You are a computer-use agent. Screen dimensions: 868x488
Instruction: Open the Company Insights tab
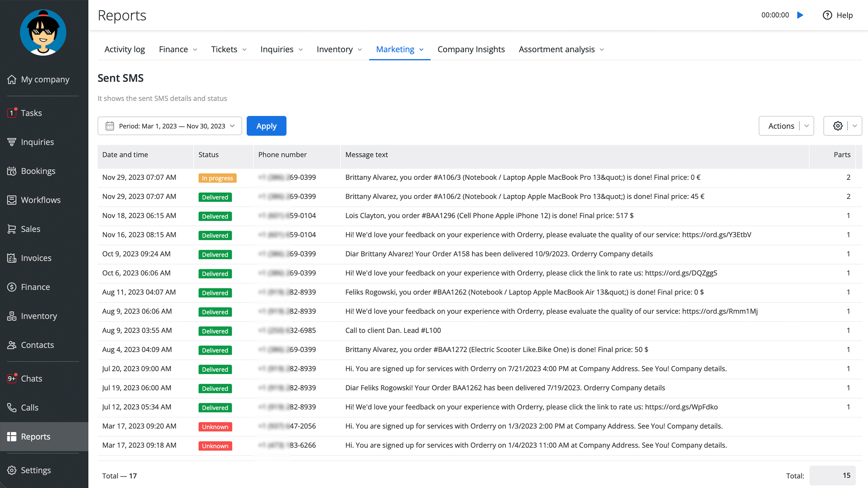[471, 49]
